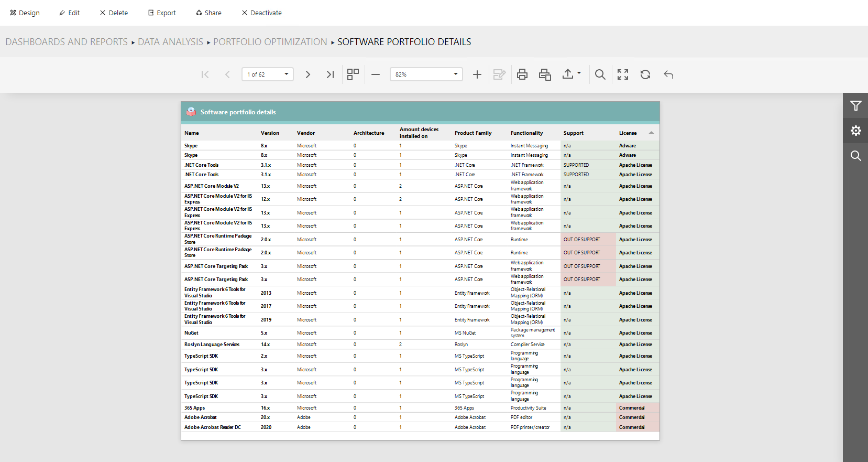Sort the table by License column header
Screen dimensions: 868x462
[x=628, y=133]
